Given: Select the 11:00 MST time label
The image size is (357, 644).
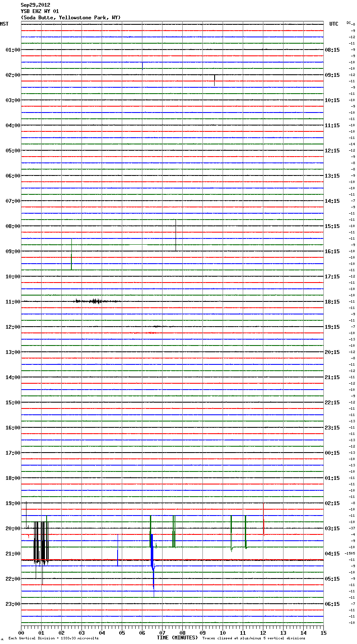Looking at the screenshot, I should point(13,302).
